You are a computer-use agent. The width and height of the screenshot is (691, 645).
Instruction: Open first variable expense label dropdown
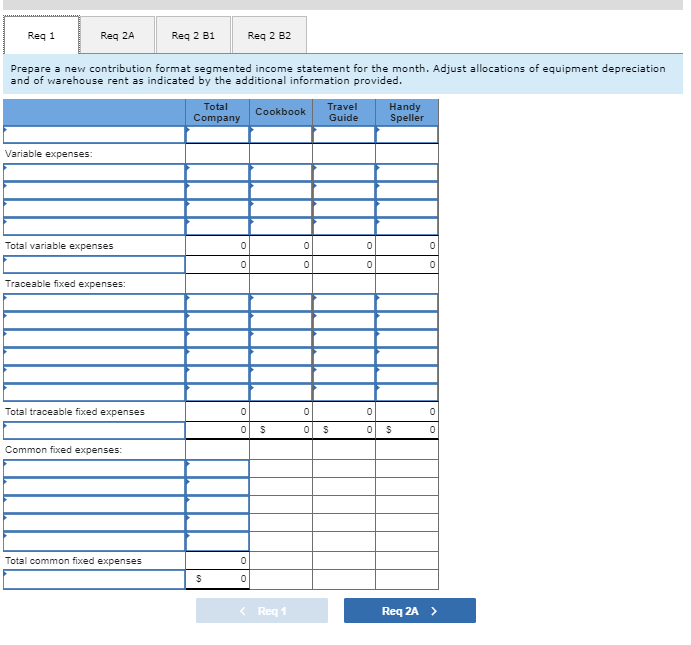(94, 172)
